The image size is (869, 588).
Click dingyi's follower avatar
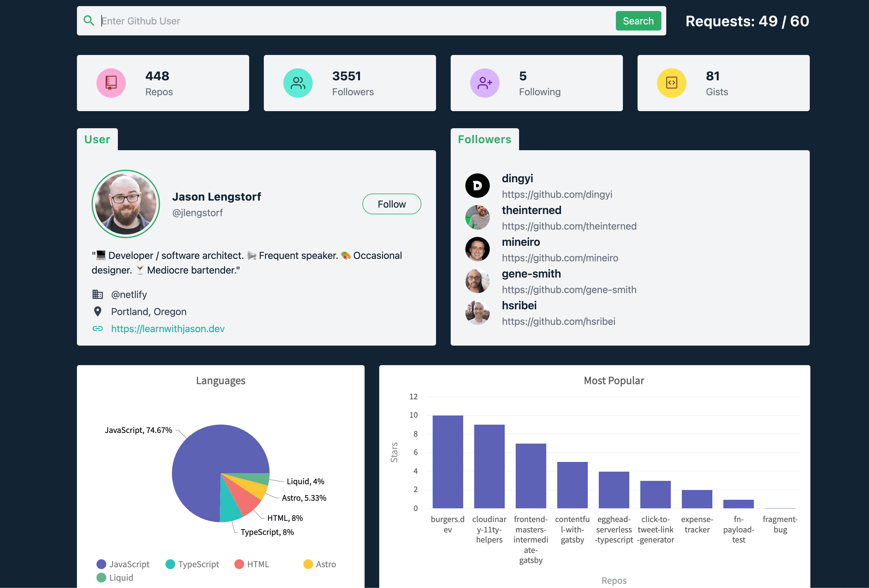(x=478, y=186)
